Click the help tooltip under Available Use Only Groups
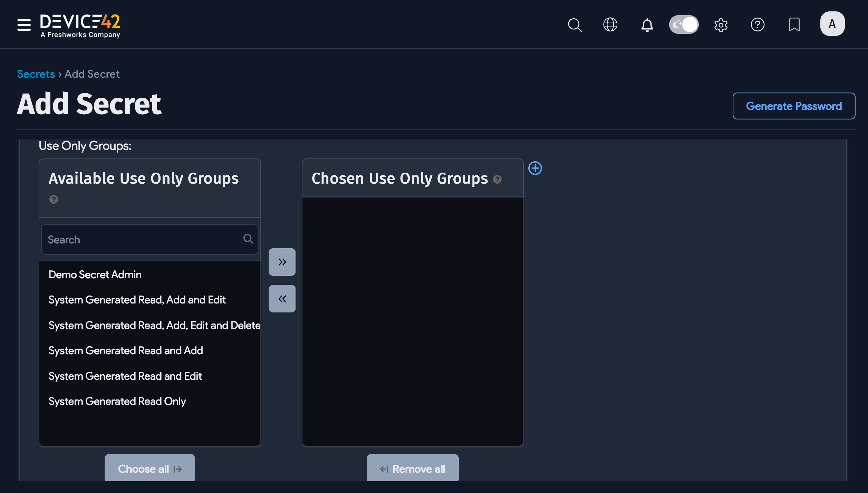Screen dimensions: 868x493 54,199
